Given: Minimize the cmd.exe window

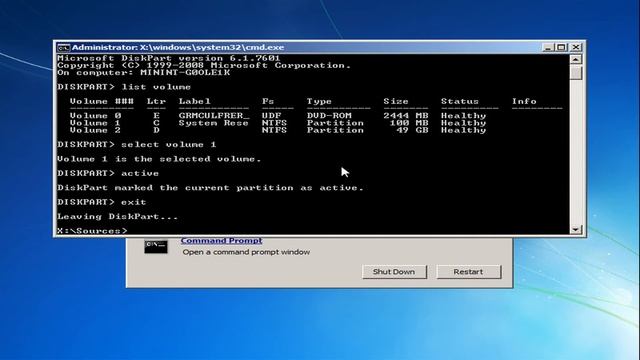Looking at the screenshot, I should tap(548, 47).
